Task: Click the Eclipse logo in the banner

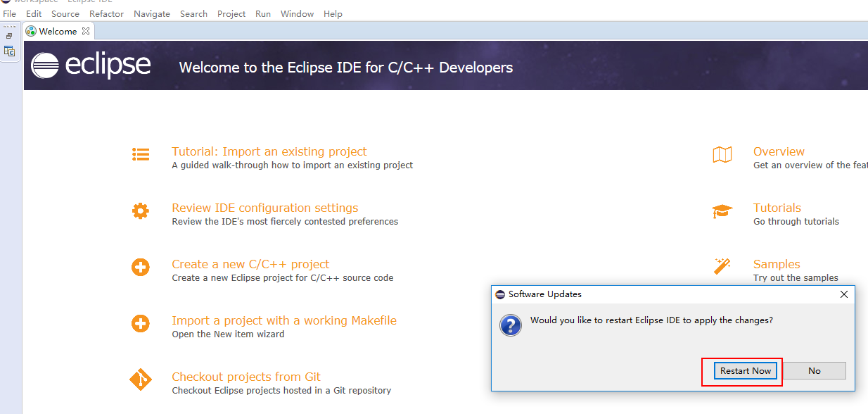Action: click(x=91, y=65)
